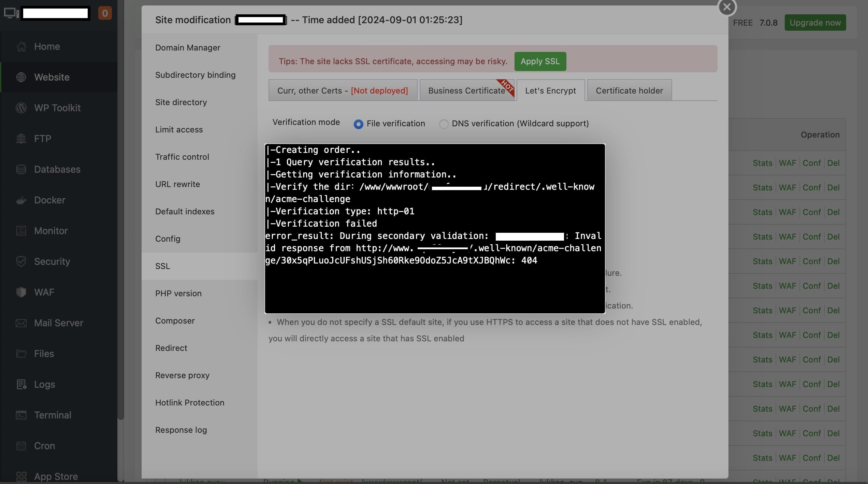The image size is (868, 484).
Task: Click the green Apply SSL button
Action: pyautogui.click(x=540, y=61)
